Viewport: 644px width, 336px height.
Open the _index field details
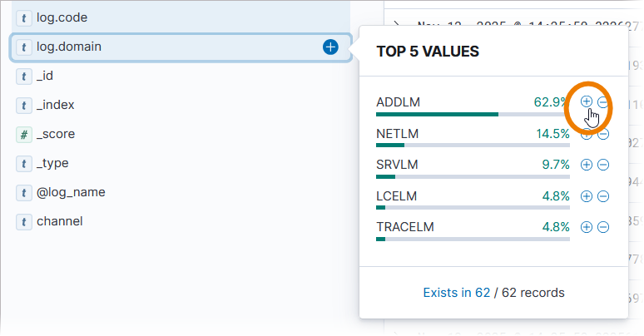click(55, 105)
